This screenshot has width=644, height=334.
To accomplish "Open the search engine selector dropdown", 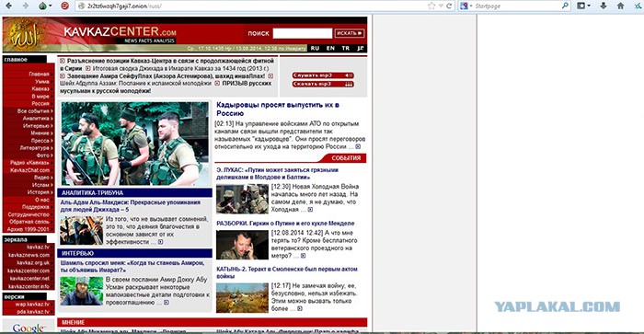I will tap(466, 6).
